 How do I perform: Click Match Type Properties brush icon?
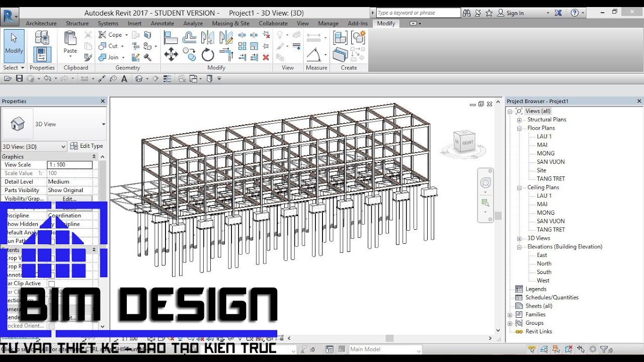[88, 57]
